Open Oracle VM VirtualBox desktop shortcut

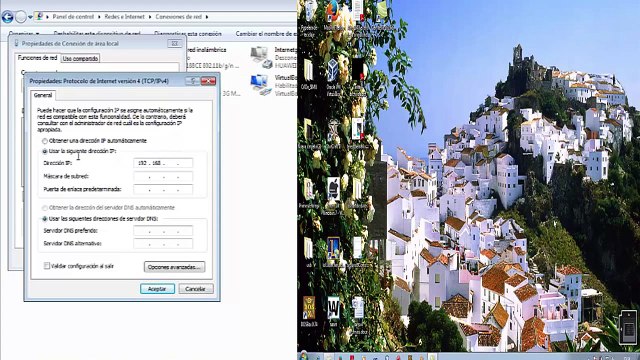coord(333,77)
